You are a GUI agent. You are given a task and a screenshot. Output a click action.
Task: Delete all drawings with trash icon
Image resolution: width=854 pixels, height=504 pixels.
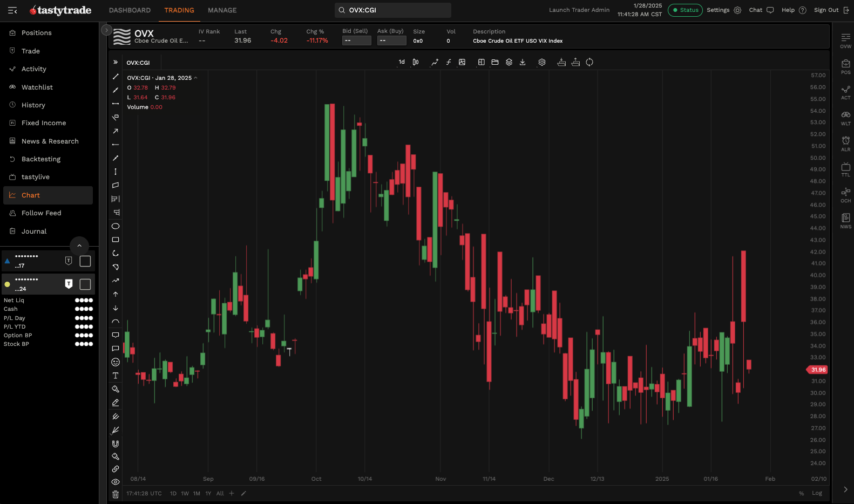click(x=116, y=494)
